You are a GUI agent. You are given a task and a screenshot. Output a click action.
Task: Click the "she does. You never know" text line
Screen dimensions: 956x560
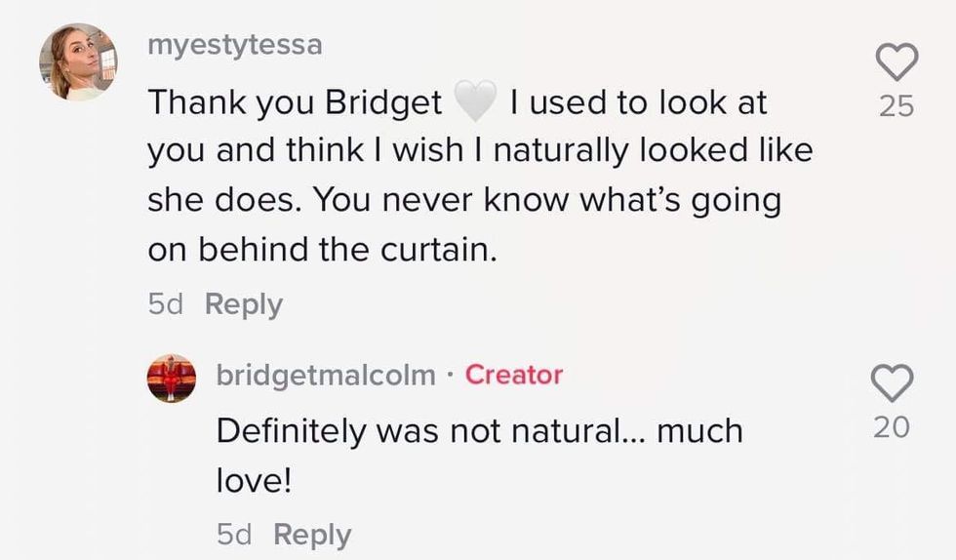pos(463,201)
